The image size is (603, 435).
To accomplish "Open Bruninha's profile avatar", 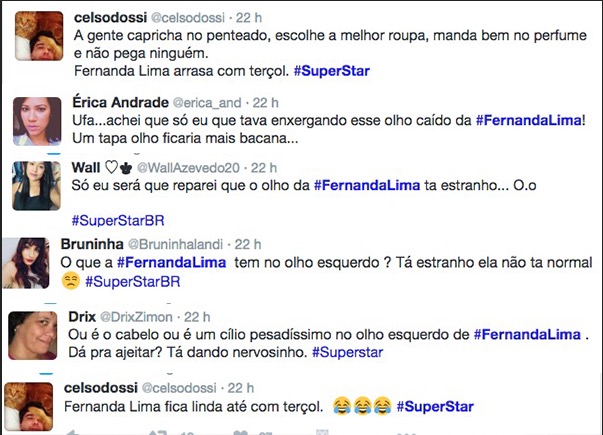I will coord(24,263).
